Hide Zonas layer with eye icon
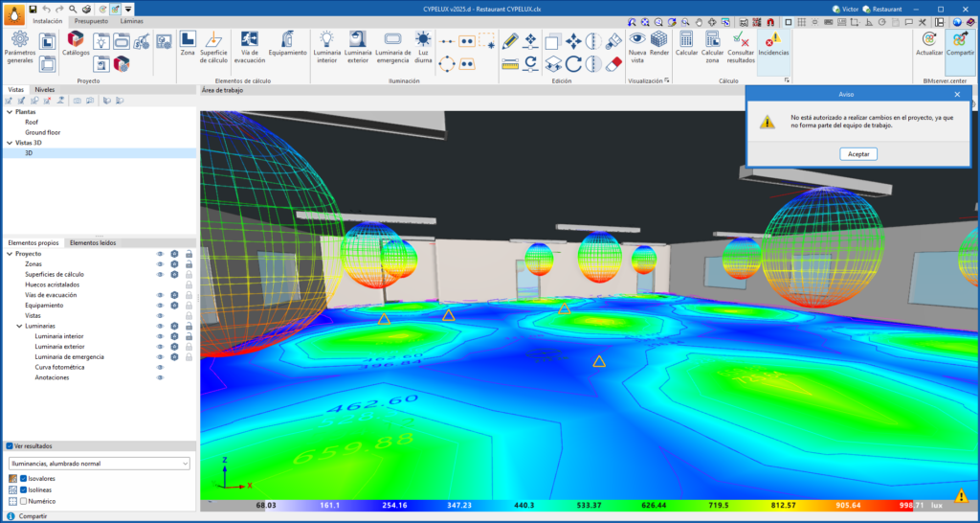 tap(161, 264)
